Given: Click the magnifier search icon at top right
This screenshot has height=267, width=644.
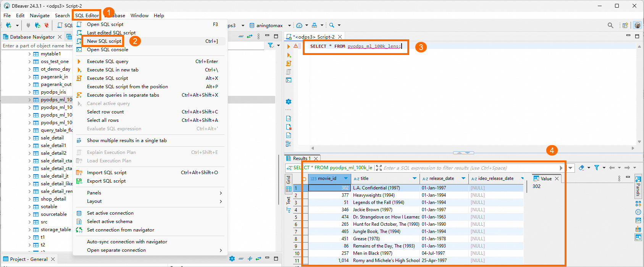Looking at the screenshot, I should pyautogui.click(x=610, y=25).
